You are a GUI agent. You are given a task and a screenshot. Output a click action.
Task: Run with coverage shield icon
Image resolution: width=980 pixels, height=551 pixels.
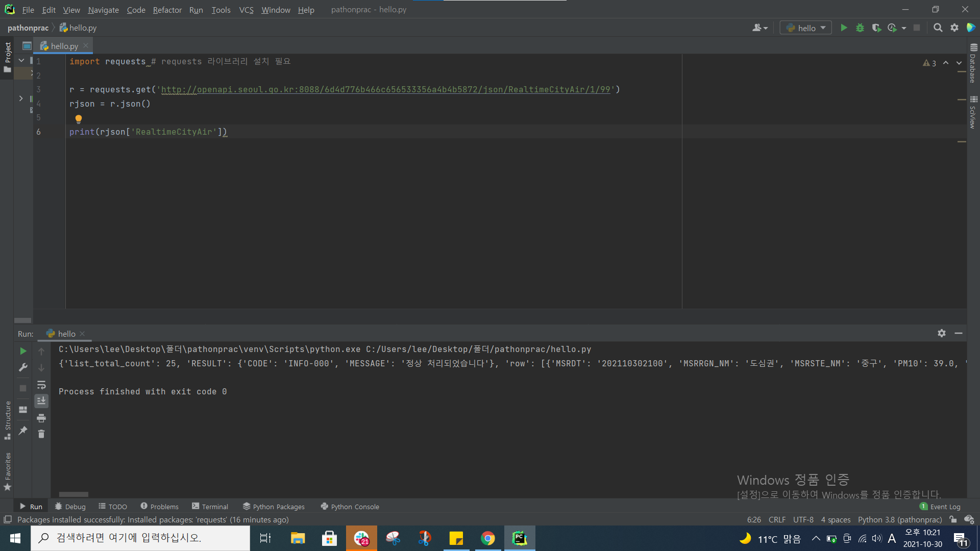(876, 28)
